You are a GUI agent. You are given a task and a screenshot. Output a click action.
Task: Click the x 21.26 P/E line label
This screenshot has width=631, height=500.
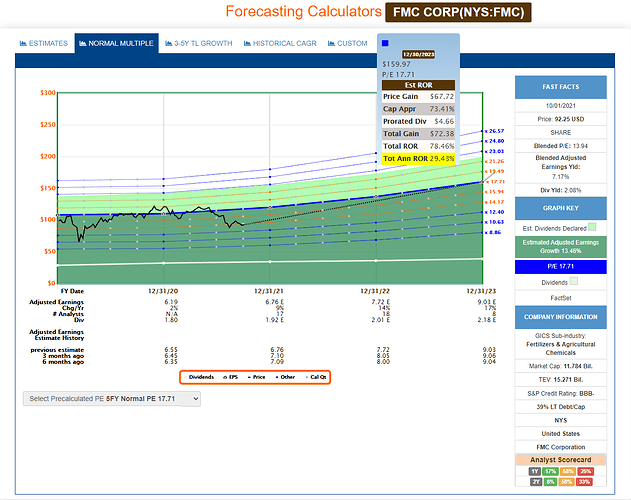494,161
